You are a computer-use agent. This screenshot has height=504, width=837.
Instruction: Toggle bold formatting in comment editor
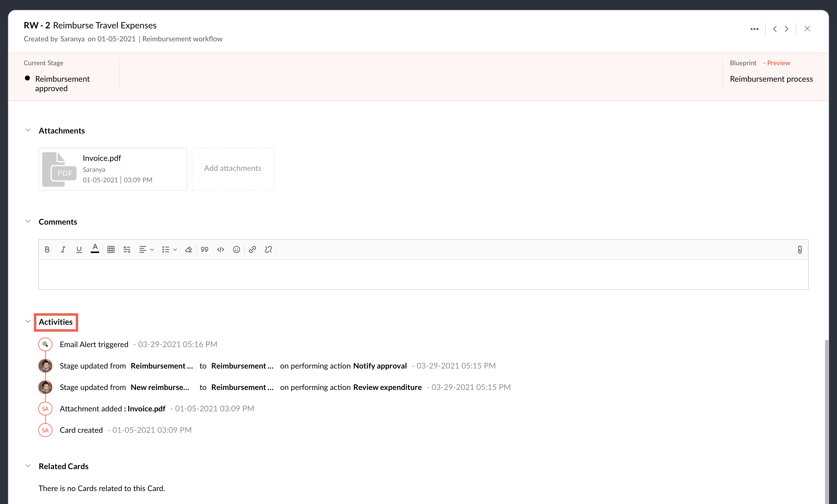pos(47,250)
